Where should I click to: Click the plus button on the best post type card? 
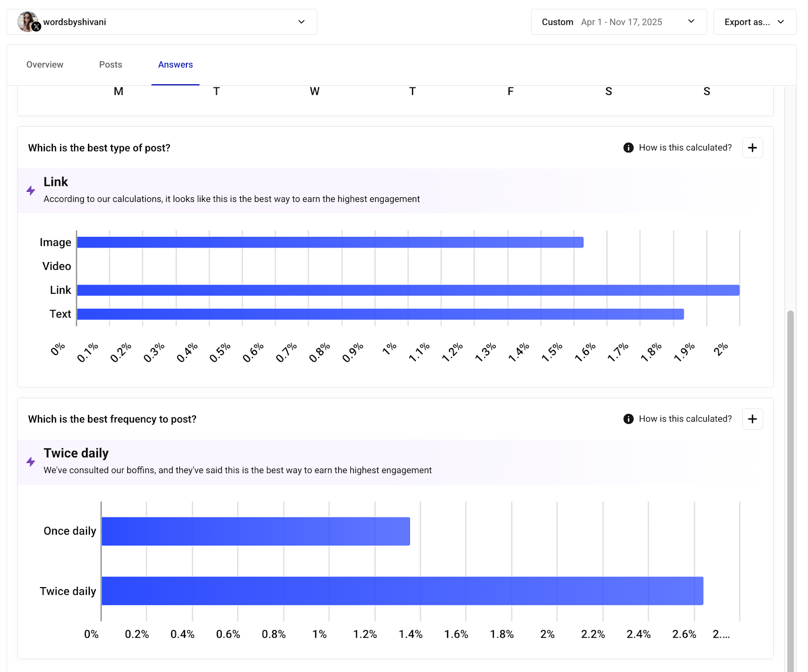click(x=752, y=147)
